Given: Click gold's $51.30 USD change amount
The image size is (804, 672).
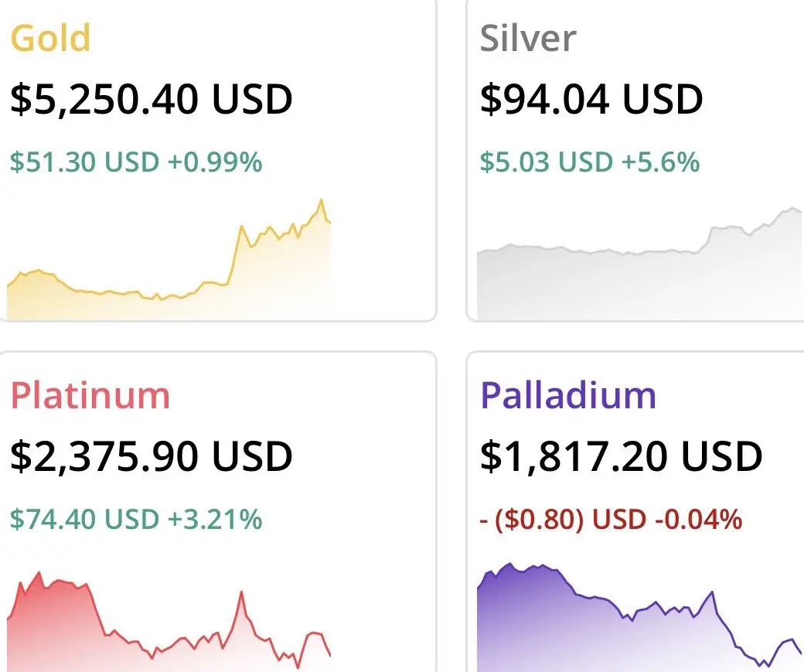Looking at the screenshot, I should [x=84, y=162].
